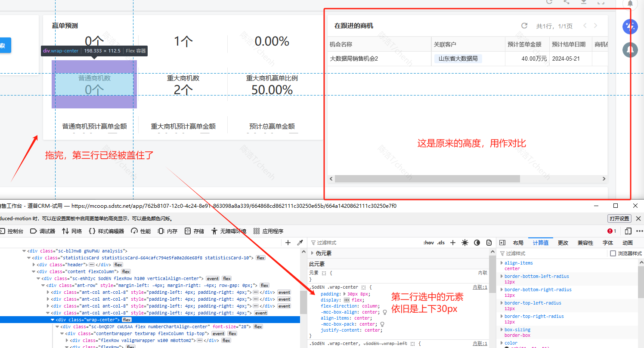Toggle dark color scheme simulation icon

[x=477, y=243]
